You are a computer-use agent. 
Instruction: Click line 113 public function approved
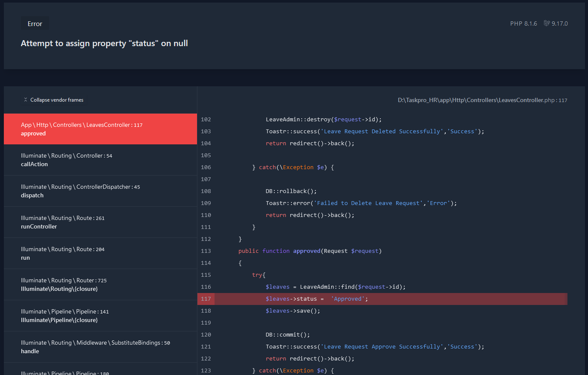(310, 251)
